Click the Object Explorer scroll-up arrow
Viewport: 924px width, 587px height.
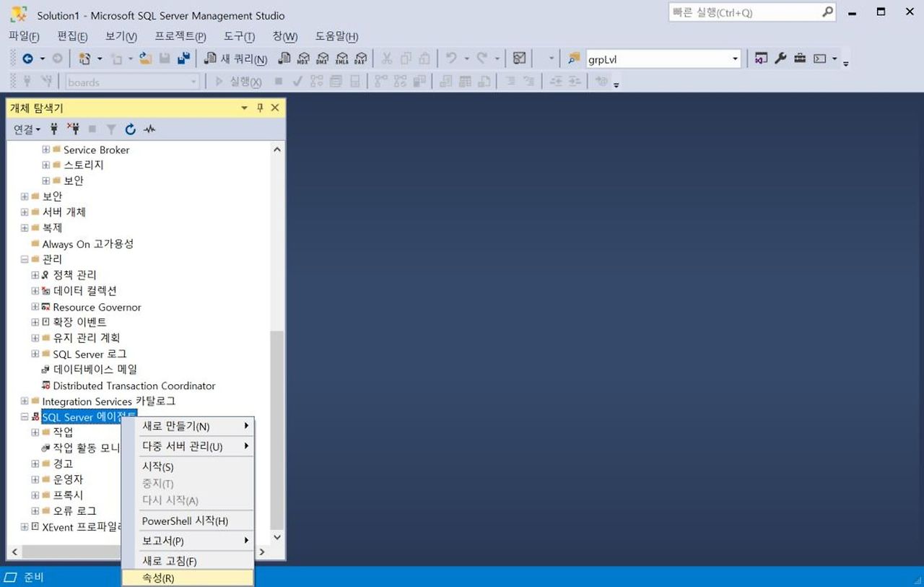pos(277,149)
